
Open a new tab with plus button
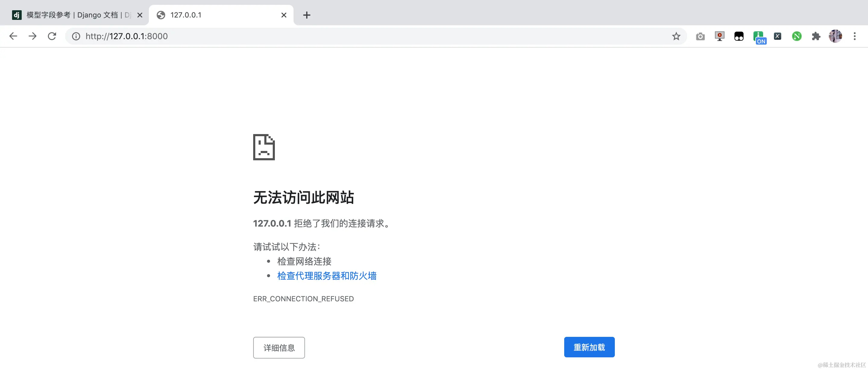coord(307,15)
